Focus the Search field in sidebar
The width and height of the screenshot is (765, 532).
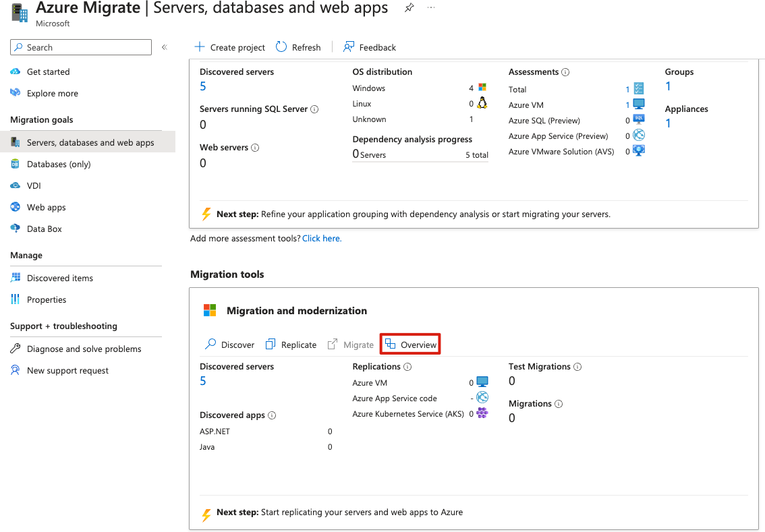(x=81, y=47)
